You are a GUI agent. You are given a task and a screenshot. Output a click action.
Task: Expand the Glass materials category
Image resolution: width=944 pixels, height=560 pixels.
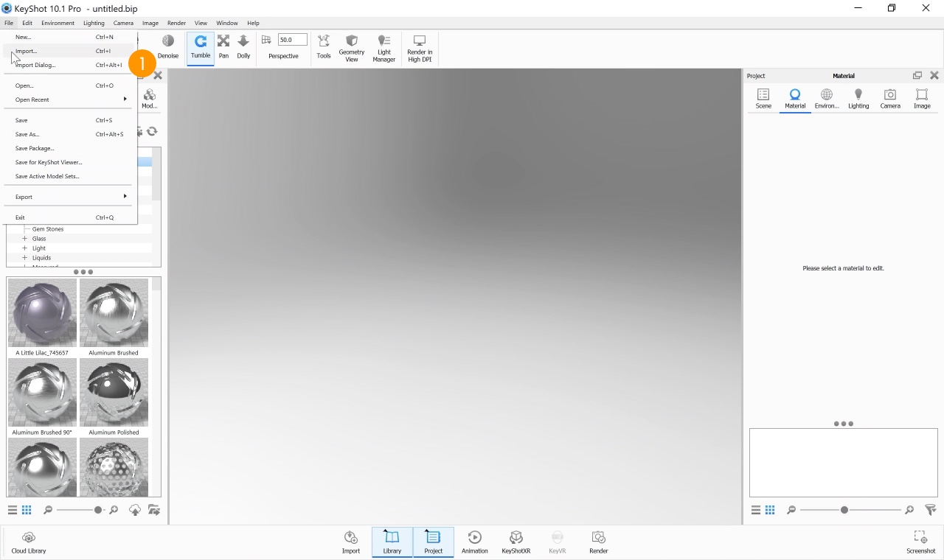[x=24, y=238]
